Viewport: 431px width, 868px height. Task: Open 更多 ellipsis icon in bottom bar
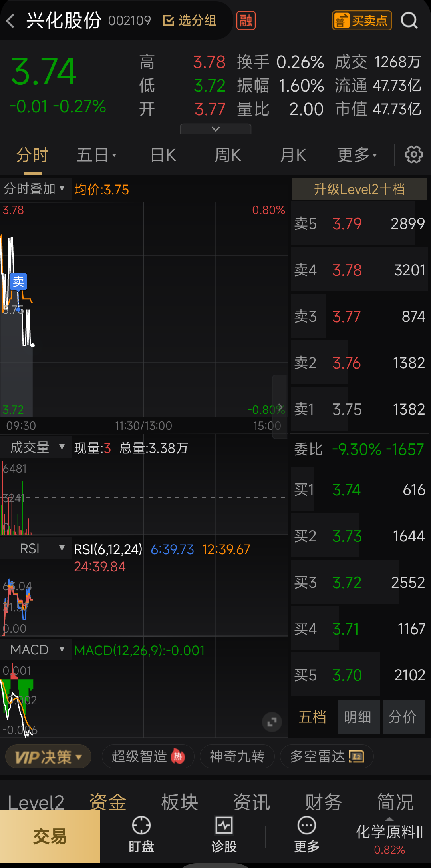(x=307, y=825)
